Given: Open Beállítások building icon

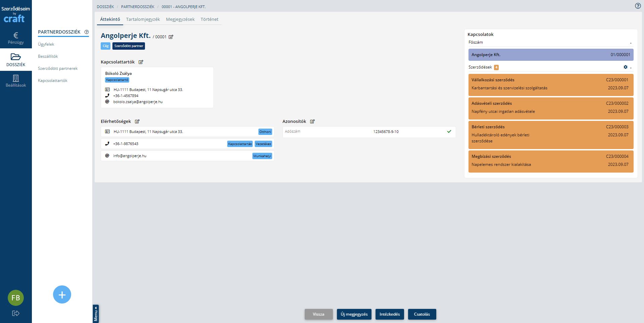Looking at the screenshot, I should click(16, 78).
